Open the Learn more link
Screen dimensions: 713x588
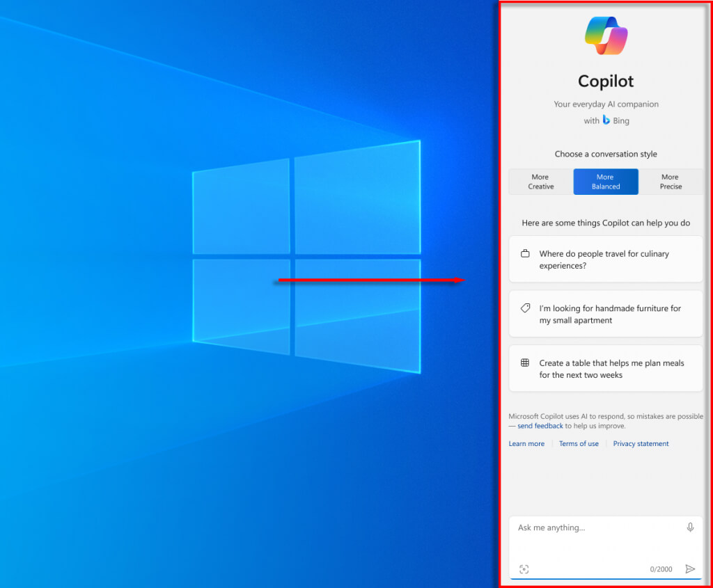click(526, 443)
